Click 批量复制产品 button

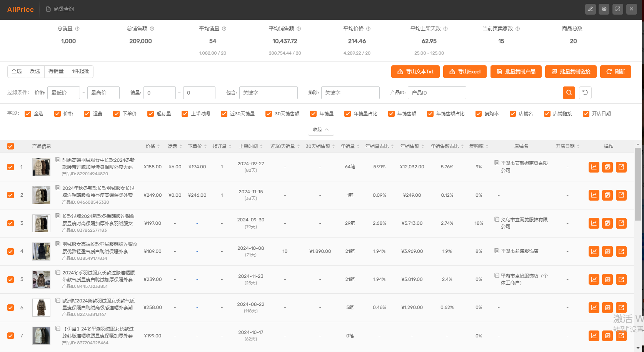(x=516, y=71)
